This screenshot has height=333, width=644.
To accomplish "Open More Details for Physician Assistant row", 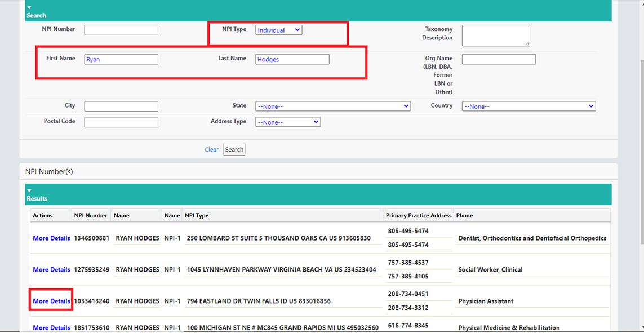I will tap(51, 301).
